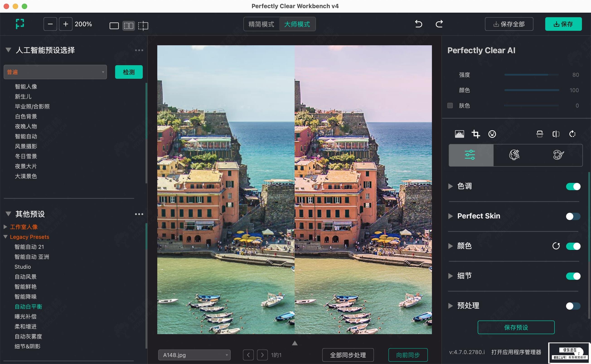Image resolution: width=591 pixels, height=364 pixels.
Task: Expand the 预处理 section arrow
Action: (450, 306)
